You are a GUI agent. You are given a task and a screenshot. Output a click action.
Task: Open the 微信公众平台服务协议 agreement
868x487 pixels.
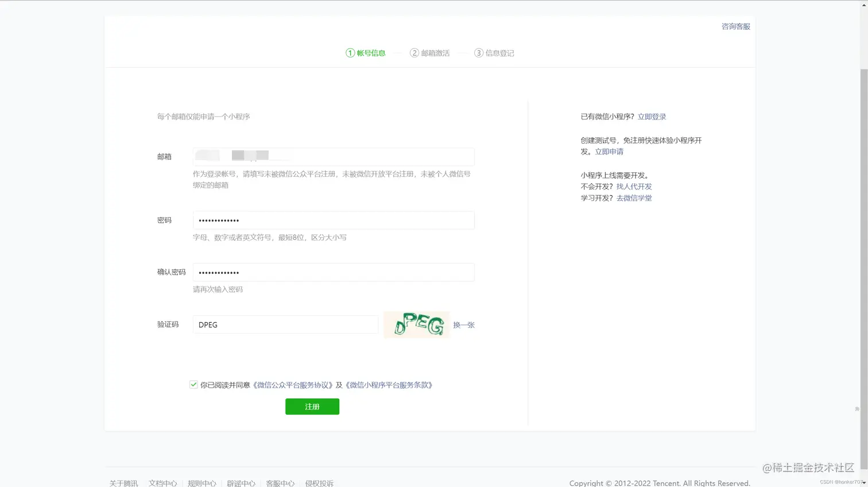294,385
